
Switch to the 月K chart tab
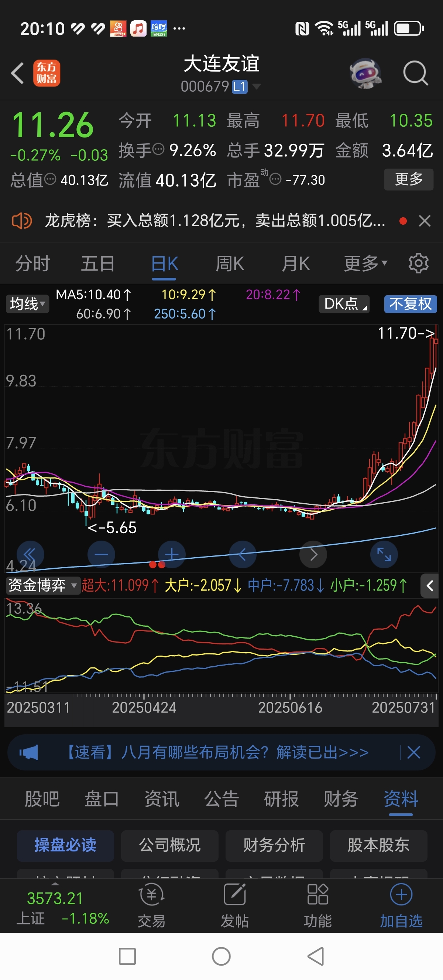tap(296, 263)
